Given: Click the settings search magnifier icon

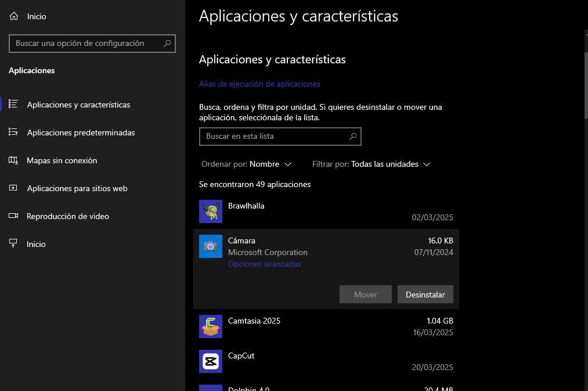Looking at the screenshot, I should click(x=167, y=44).
